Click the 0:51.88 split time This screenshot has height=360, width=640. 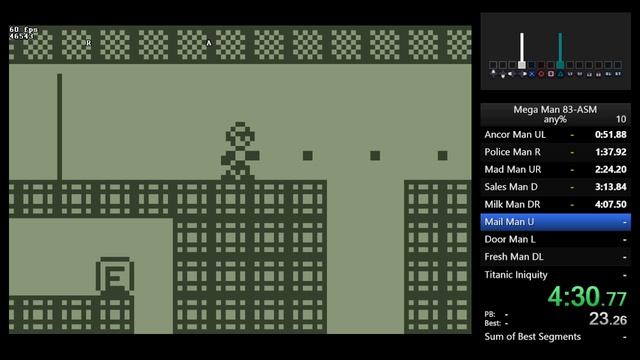[611, 135]
